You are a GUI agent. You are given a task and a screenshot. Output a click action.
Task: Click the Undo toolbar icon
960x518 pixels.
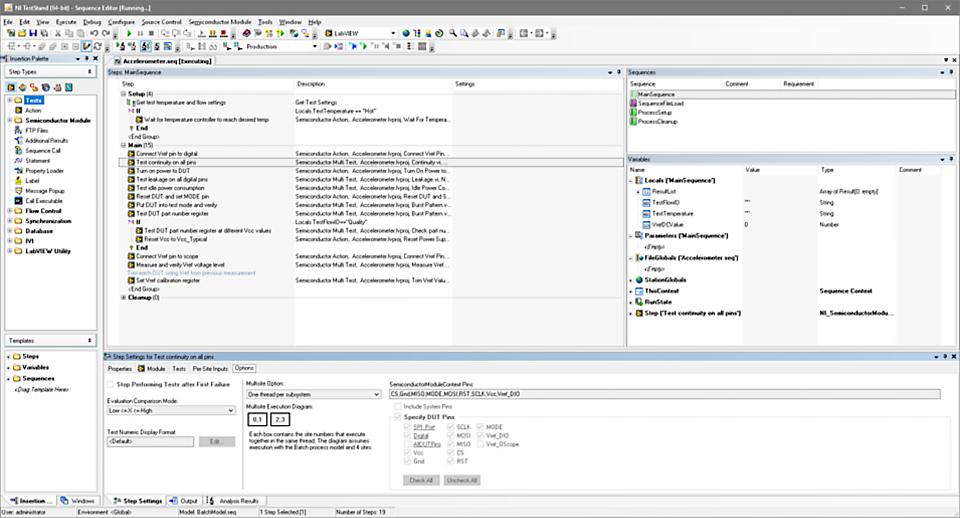[x=94, y=33]
